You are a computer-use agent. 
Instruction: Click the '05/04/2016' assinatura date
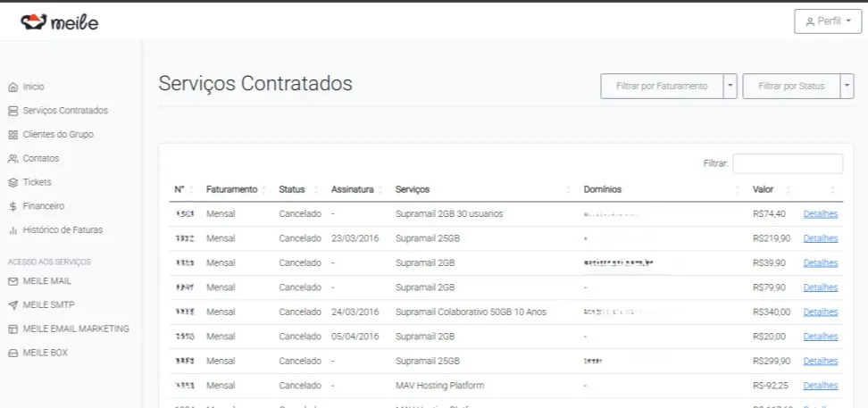pyautogui.click(x=355, y=337)
